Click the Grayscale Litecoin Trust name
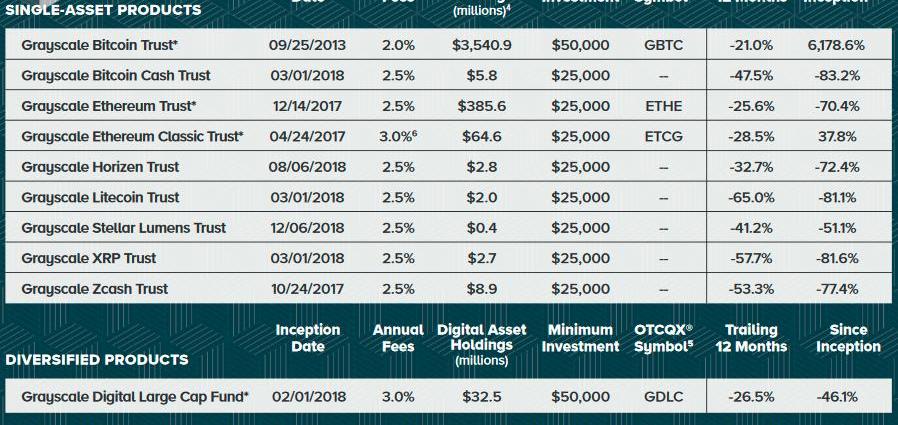Viewport: 898px width, 425px height. click(x=100, y=198)
